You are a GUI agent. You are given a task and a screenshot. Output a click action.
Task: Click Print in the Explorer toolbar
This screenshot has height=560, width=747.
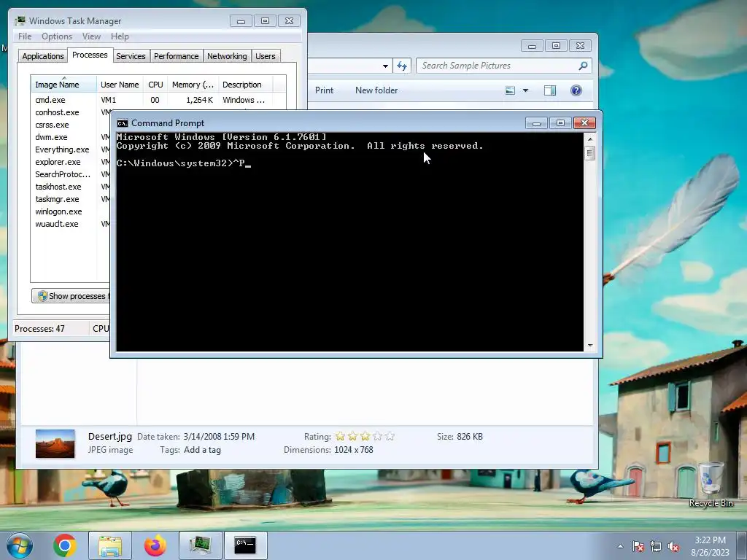click(x=324, y=90)
